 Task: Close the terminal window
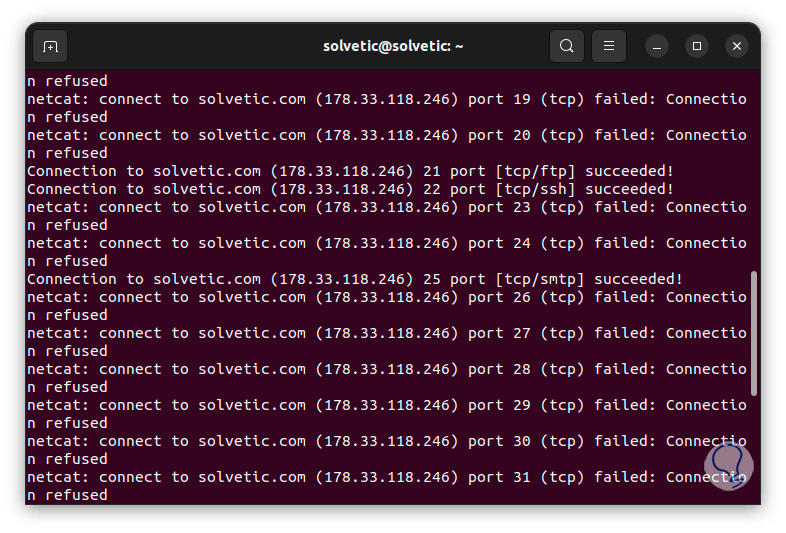737,46
